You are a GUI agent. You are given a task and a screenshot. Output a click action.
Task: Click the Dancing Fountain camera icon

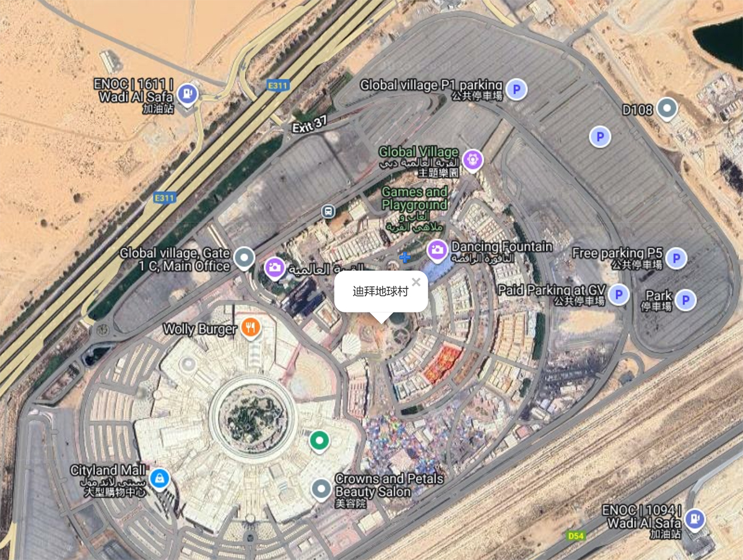pos(437,250)
